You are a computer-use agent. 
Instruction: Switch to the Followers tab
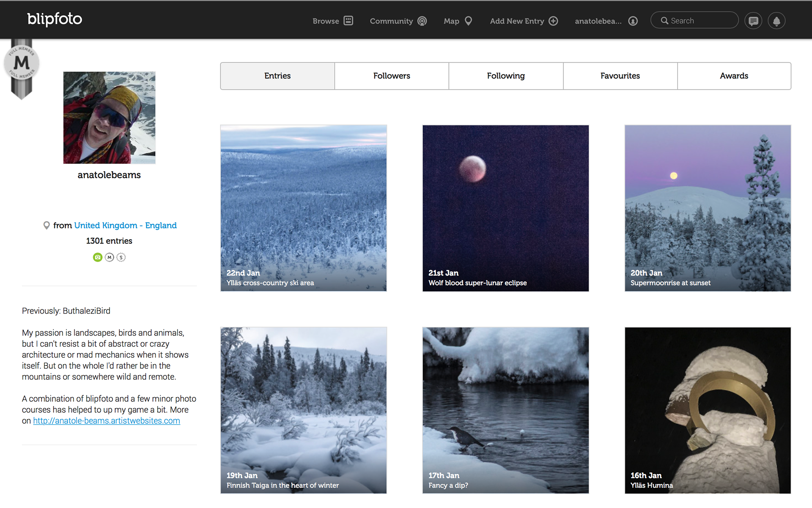pyautogui.click(x=392, y=76)
